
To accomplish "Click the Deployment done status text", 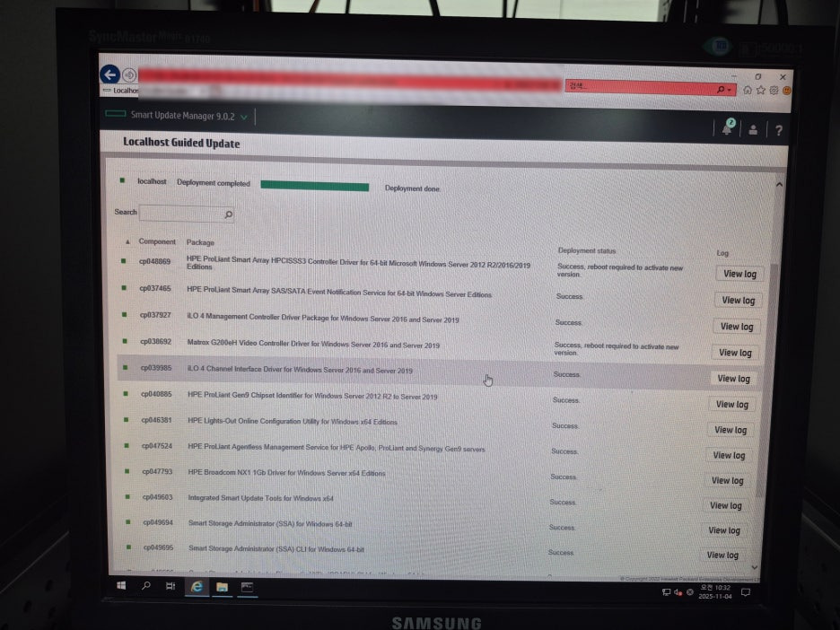I will click(412, 188).
